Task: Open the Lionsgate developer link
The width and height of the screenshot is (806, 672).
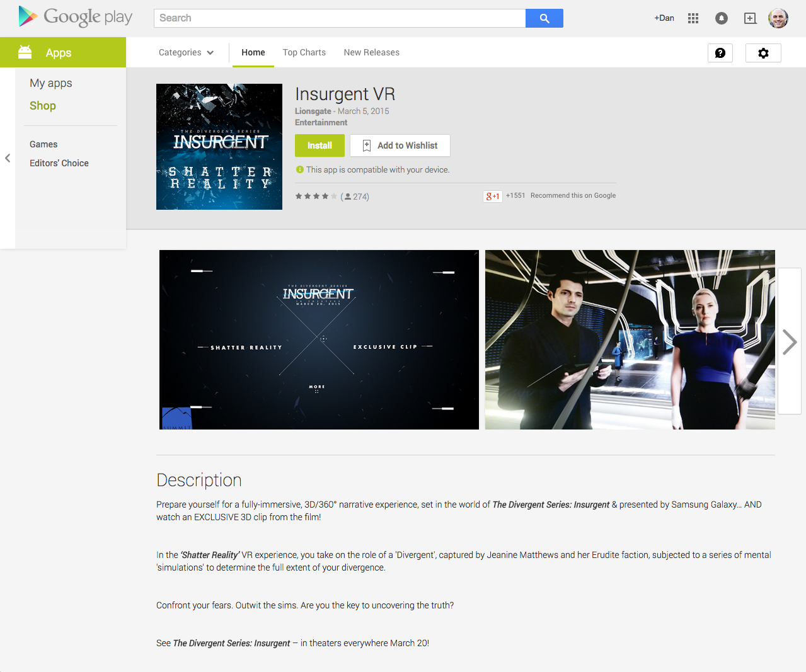Action: [313, 111]
